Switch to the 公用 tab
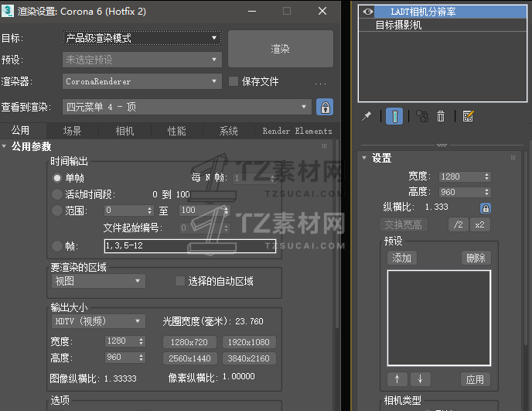This screenshot has width=532, height=411. (x=20, y=131)
